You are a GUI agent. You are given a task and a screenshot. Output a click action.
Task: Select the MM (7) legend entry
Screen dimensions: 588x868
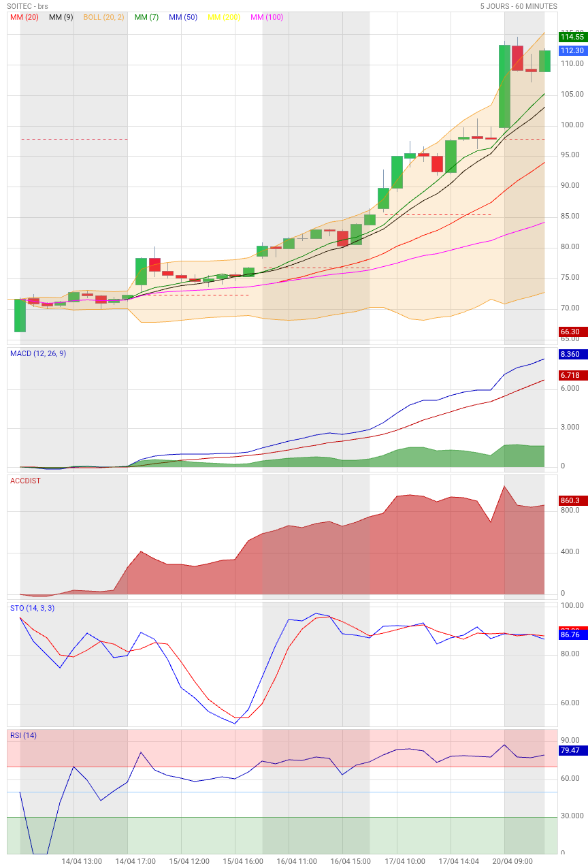[x=147, y=17]
